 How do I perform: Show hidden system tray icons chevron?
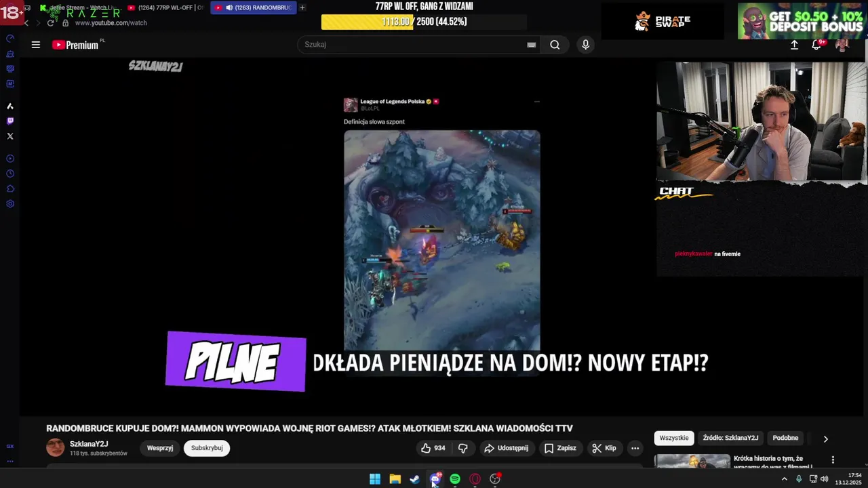coord(785,479)
